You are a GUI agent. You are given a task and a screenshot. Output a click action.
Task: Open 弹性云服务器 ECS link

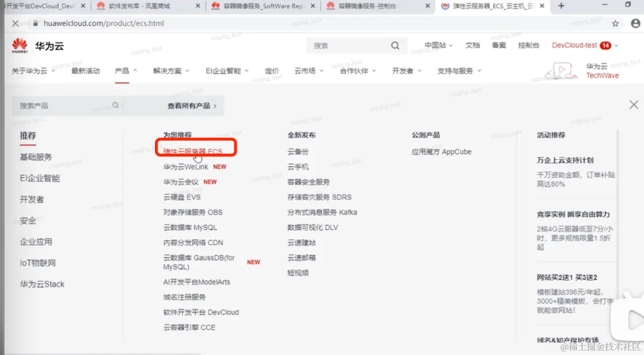click(193, 151)
